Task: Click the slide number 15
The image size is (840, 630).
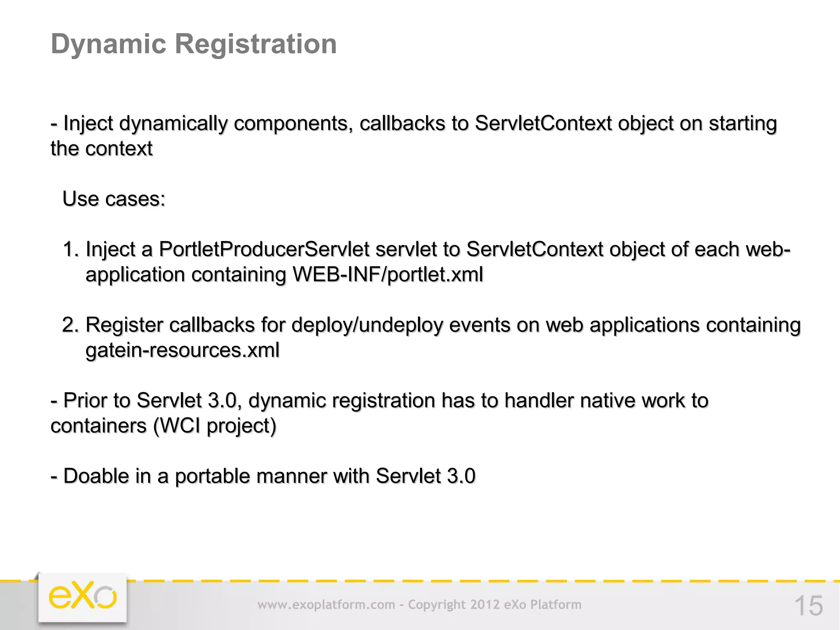Action: [x=809, y=605]
